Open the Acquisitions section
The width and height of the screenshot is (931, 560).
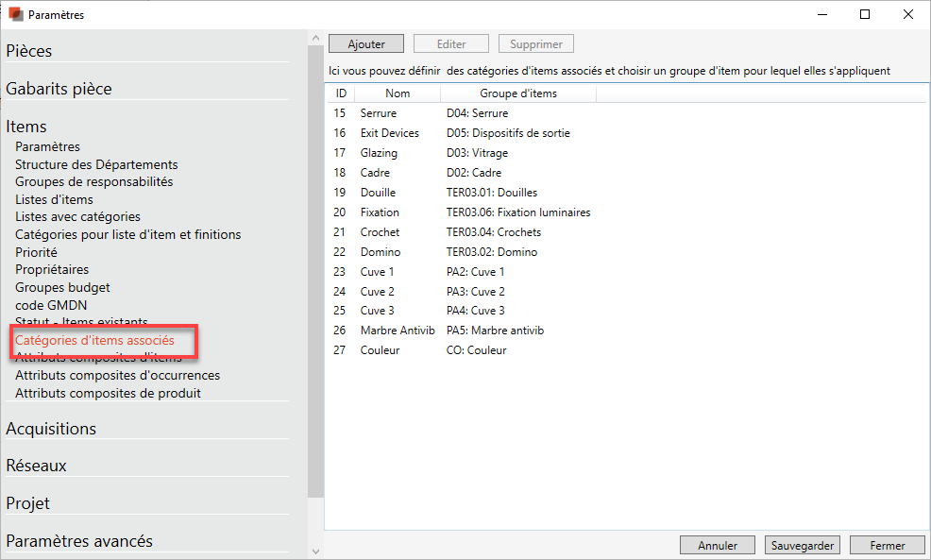click(51, 429)
